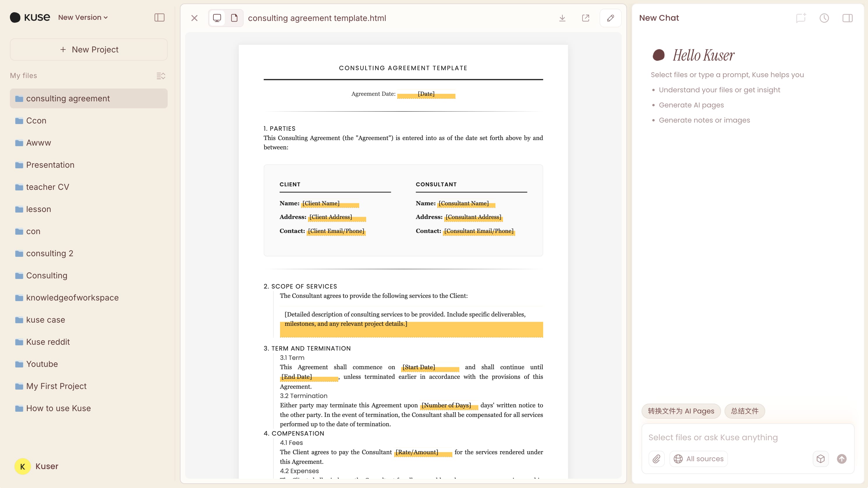This screenshot has width=868, height=488.
Task: Click the [Client Address] placeholder
Action: (337, 218)
